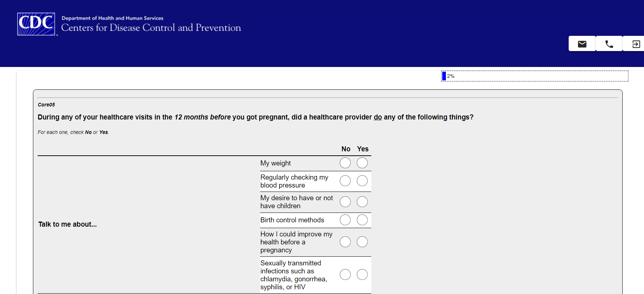Image resolution: width=644 pixels, height=294 pixels.
Task: Click the envelope email icon
Action: pyautogui.click(x=582, y=44)
